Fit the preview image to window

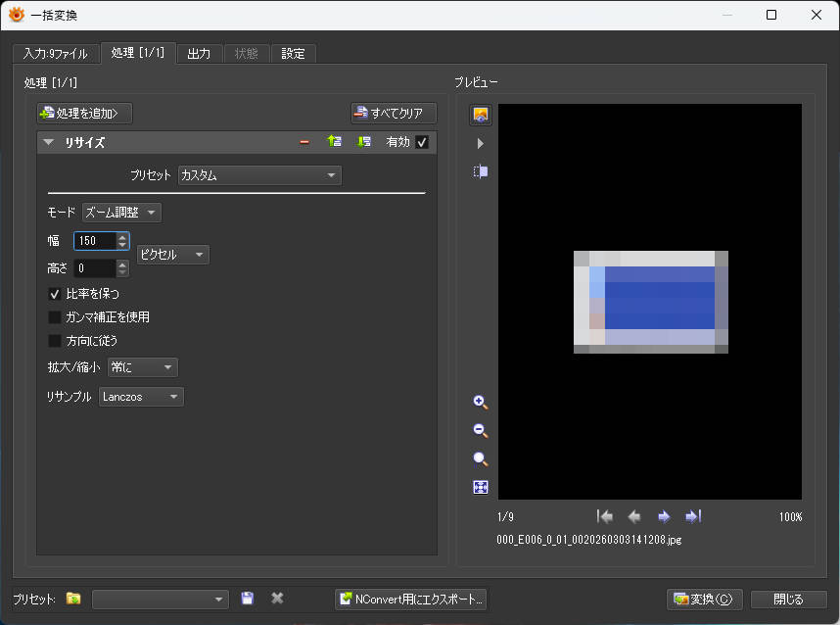tap(480, 488)
